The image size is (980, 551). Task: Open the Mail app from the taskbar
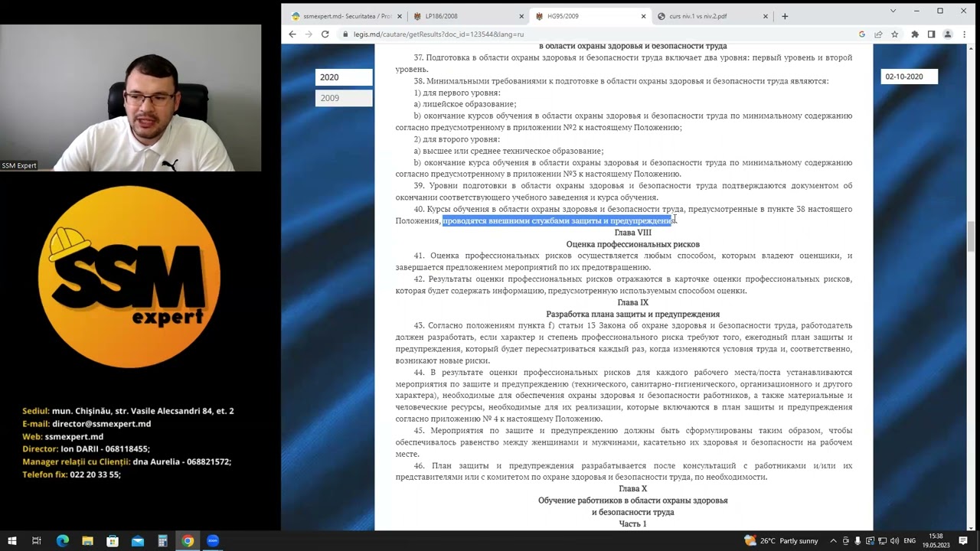click(x=138, y=541)
